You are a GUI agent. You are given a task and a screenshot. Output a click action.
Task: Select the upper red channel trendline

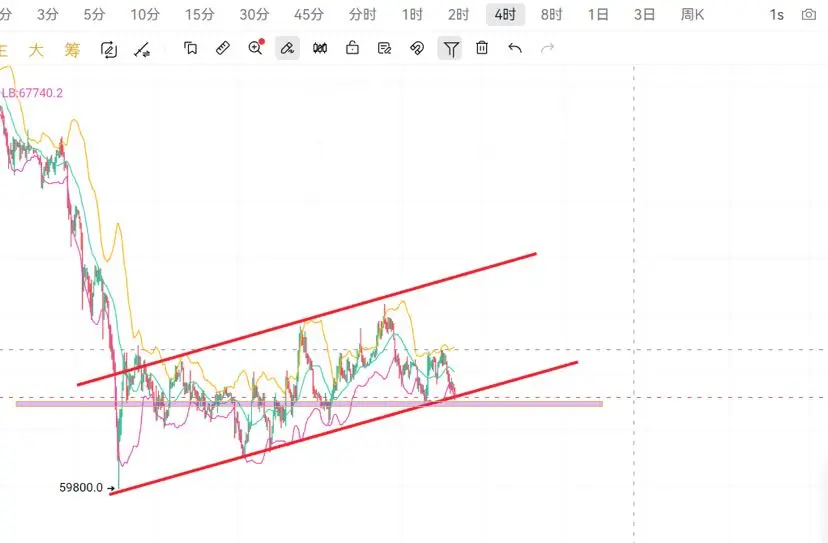[x=306, y=320]
